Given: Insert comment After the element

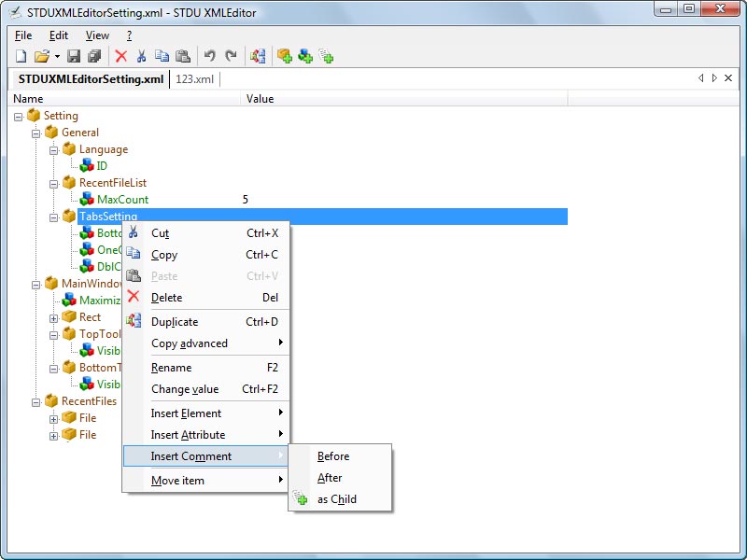Looking at the screenshot, I should [x=340, y=478].
